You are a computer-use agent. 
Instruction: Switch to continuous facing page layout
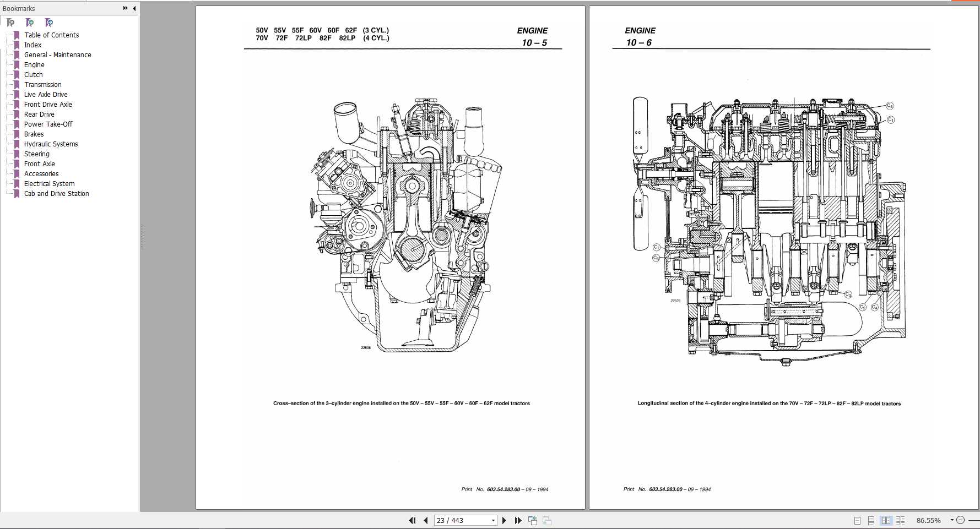pos(901,520)
